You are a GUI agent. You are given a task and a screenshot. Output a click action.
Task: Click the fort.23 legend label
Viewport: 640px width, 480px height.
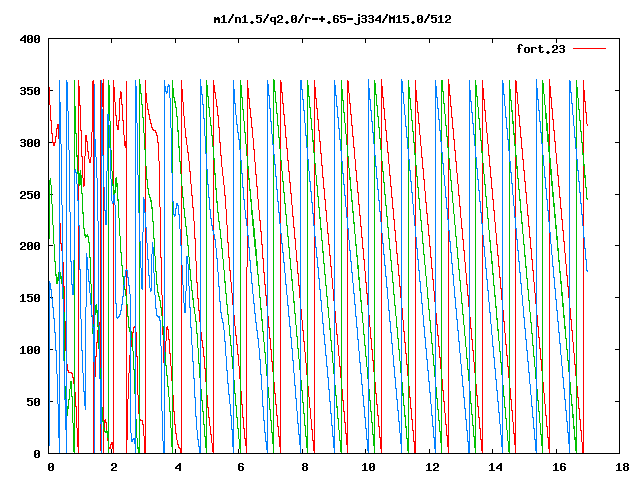click(541, 49)
